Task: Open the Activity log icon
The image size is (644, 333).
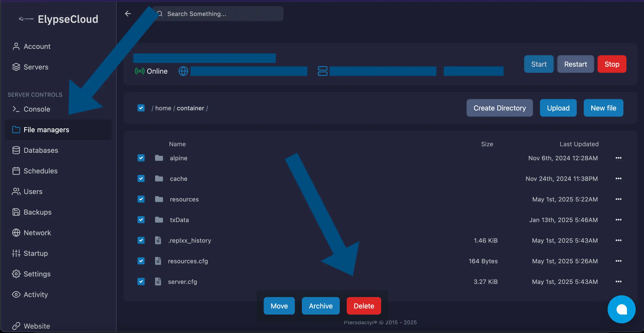Action: click(16, 294)
